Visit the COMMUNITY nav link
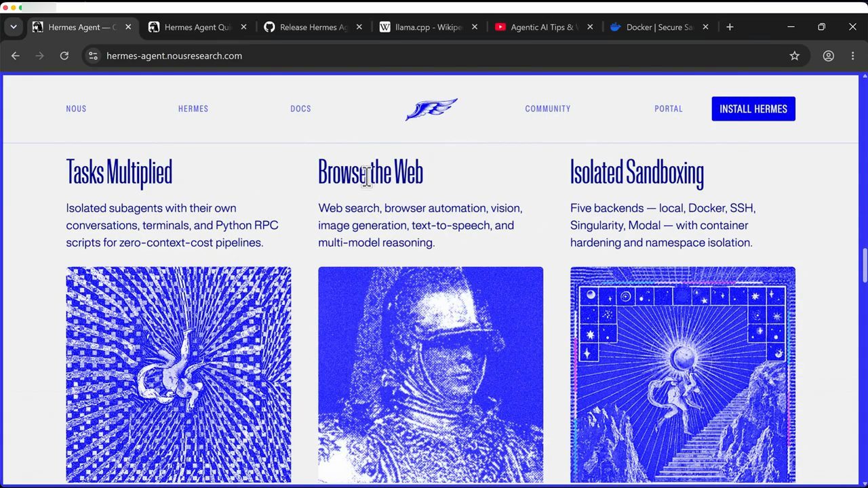868x488 pixels. pos(548,108)
